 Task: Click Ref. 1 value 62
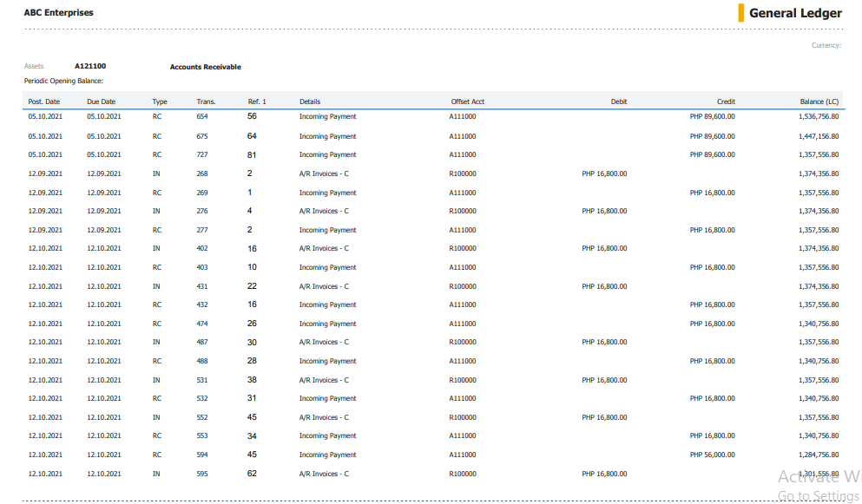[x=252, y=474]
